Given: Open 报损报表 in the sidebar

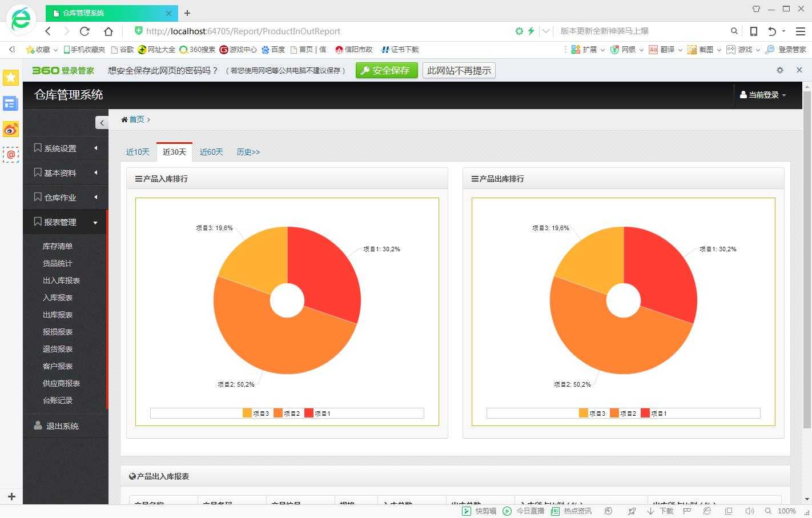Looking at the screenshot, I should 58,332.
